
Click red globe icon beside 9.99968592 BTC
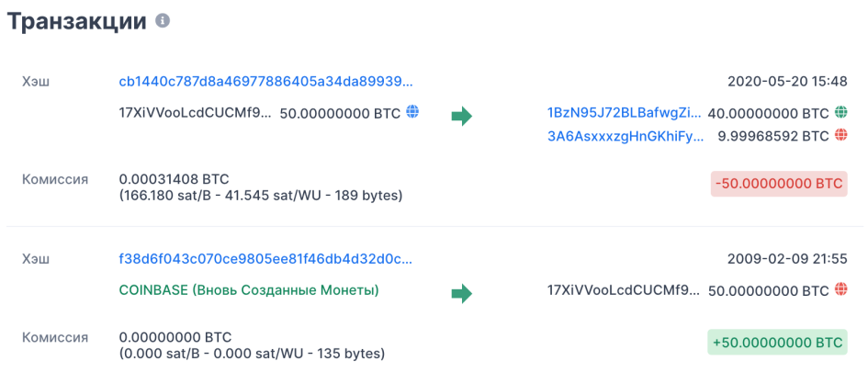coord(840,135)
